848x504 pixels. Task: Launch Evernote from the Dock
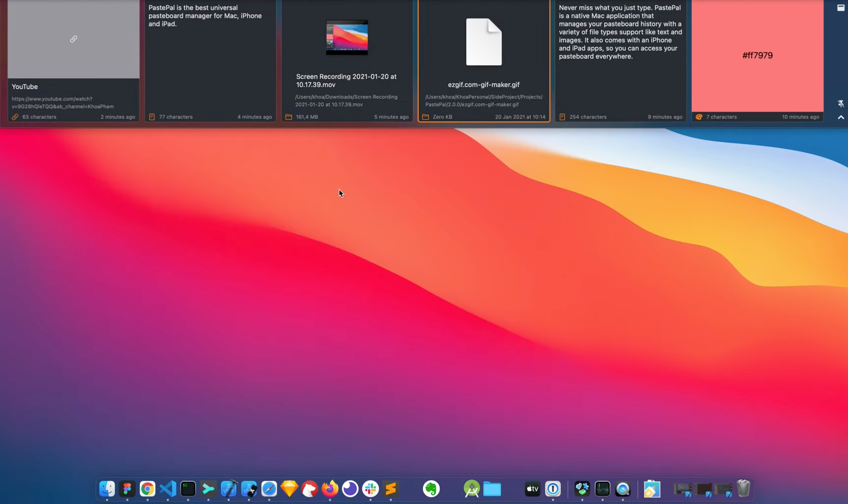(x=431, y=489)
